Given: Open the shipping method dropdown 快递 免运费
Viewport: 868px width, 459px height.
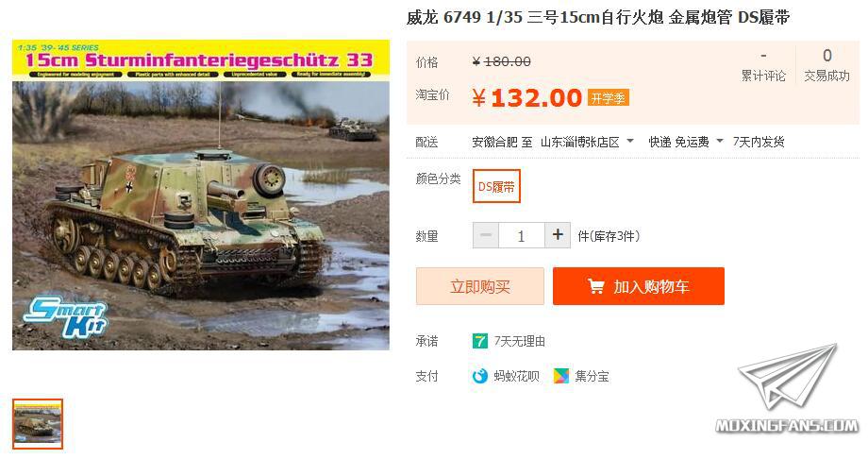Looking at the screenshot, I should [x=685, y=142].
